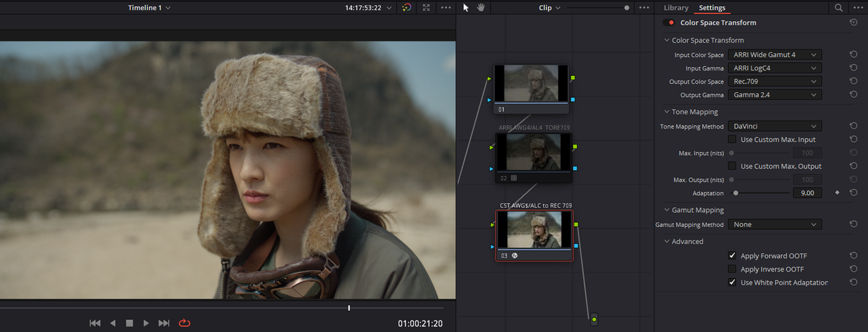Image resolution: width=868 pixels, height=332 pixels.
Task: Click the search icon in effects panel
Action: [839, 7]
